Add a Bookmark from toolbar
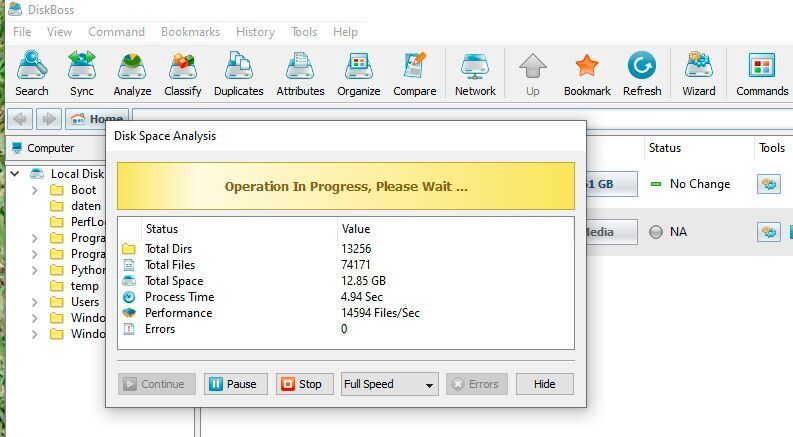This screenshot has width=793, height=437. click(x=587, y=74)
